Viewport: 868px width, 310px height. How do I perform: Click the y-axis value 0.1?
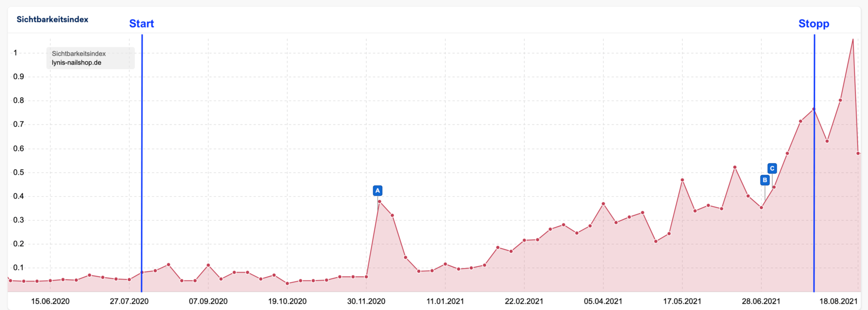[x=19, y=268]
